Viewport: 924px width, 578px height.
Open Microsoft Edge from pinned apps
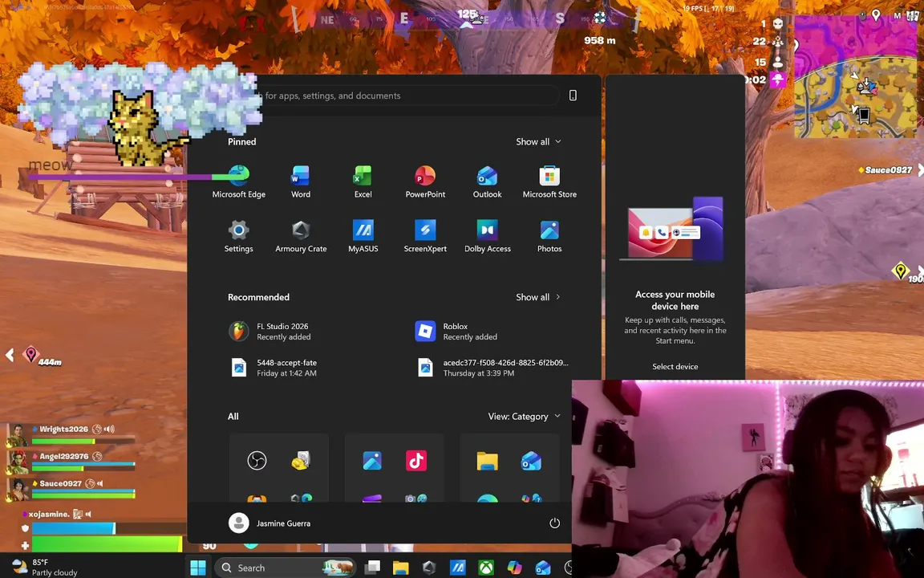coord(239,181)
